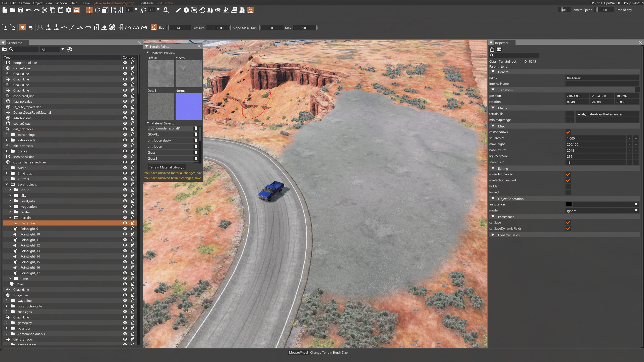
Task: Select the Move translate gizmo tool
Action: point(89,10)
